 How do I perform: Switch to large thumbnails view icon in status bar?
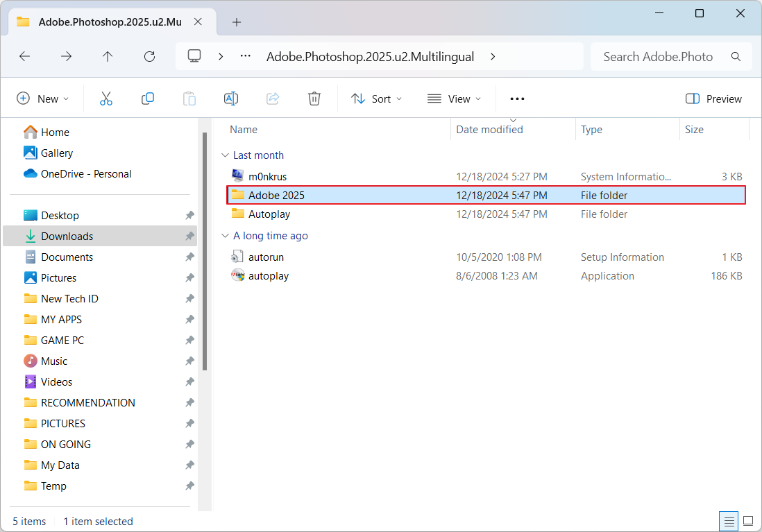point(748,522)
